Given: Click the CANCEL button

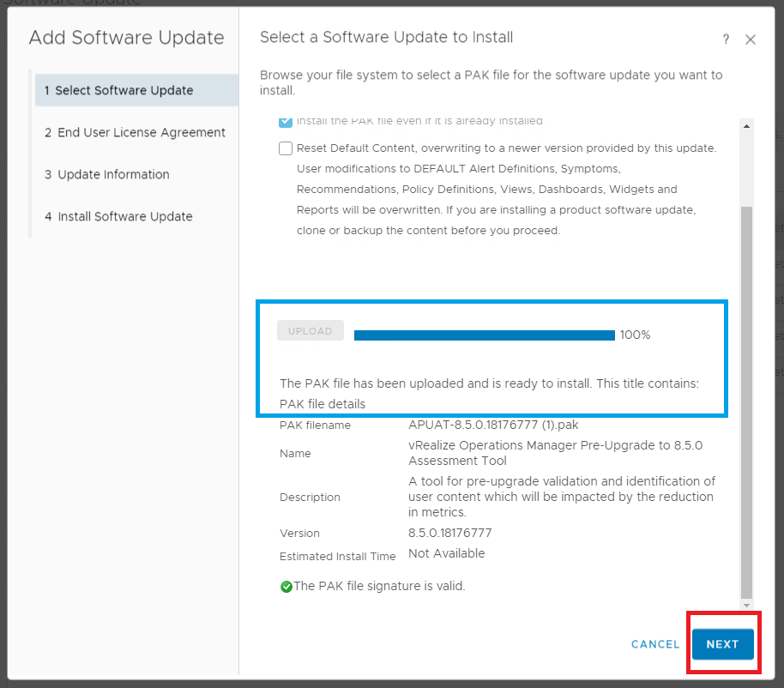Looking at the screenshot, I should tap(655, 644).
